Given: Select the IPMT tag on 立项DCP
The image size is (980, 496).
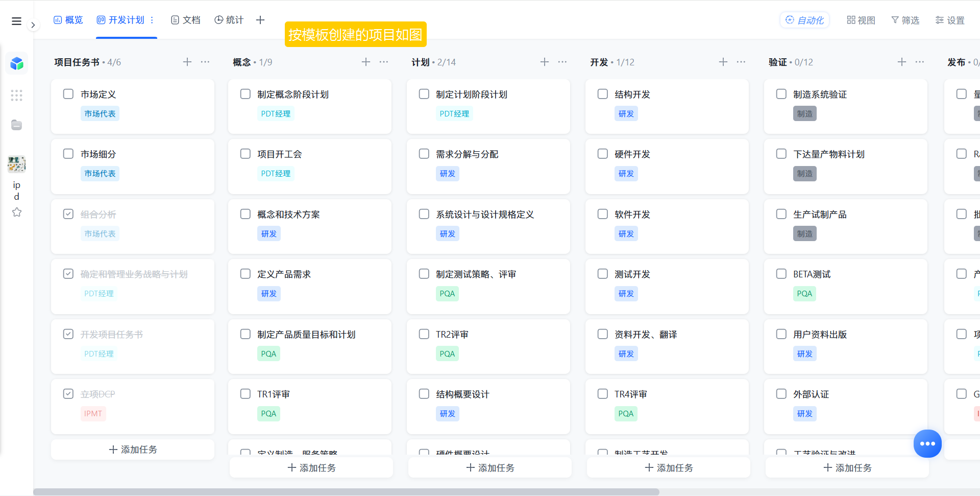Looking at the screenshot, I should coord(93,414).
